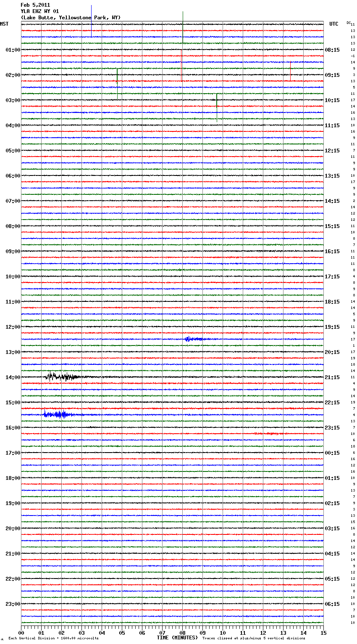Viewport: 357px width, 644px height.
Task: Click the 'UTC' column header
Action: [334, 24]
